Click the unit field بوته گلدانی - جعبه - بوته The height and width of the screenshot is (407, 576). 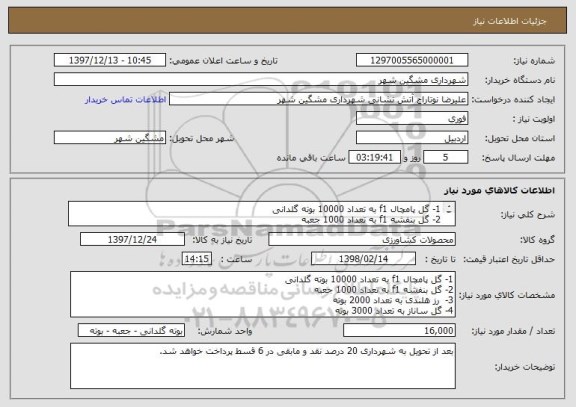[131, 331]
